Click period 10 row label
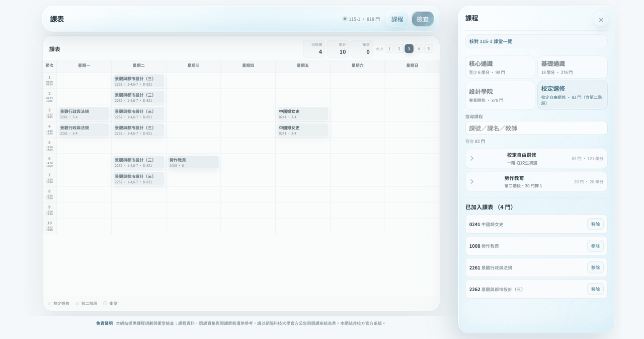This screenshot has height=339, width=644. (49, 226)
